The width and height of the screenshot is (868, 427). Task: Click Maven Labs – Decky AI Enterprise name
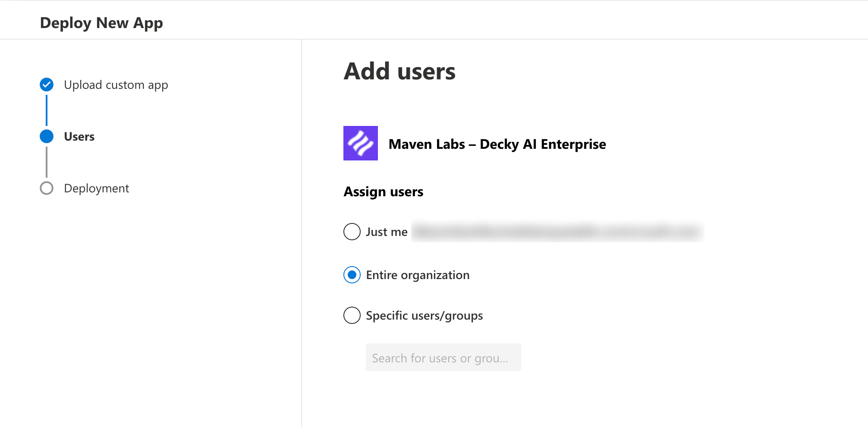click(x=497, y=144)
